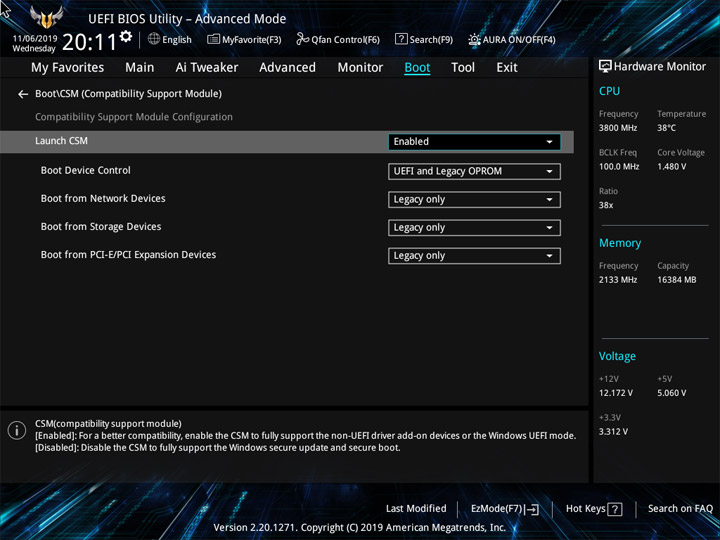This screenshot has width=720, height=540.
Task: Switch to the Main tab
Action: [140, 68]
